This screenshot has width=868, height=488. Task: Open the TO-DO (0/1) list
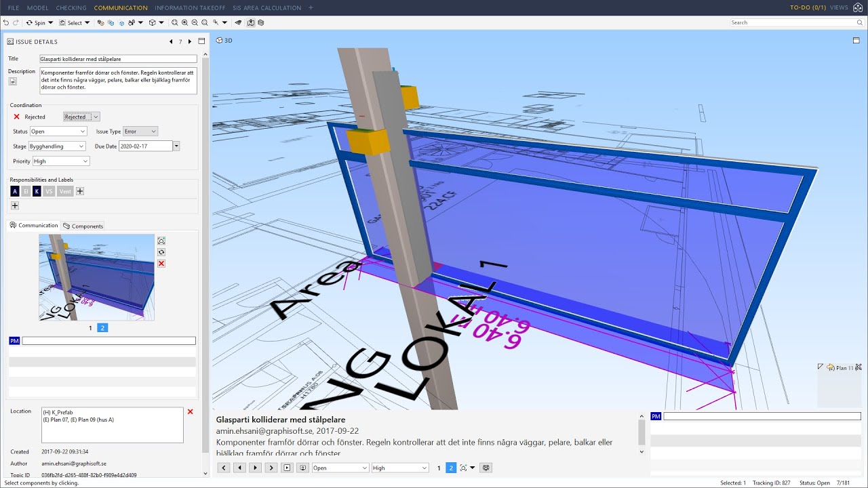[808, 7]
